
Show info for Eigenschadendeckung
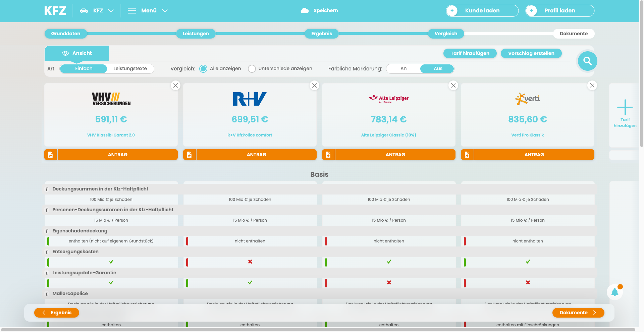click(x=47, y=231)
